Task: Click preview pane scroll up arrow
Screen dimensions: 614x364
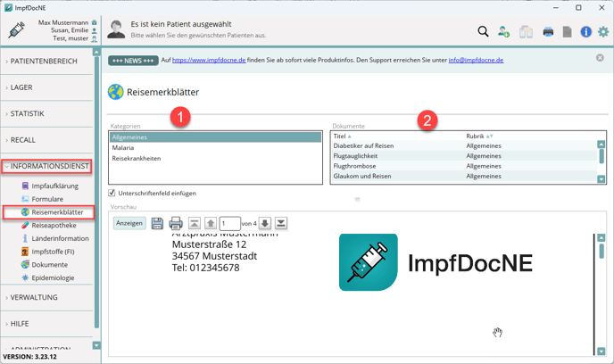Action: pos(602,237)
